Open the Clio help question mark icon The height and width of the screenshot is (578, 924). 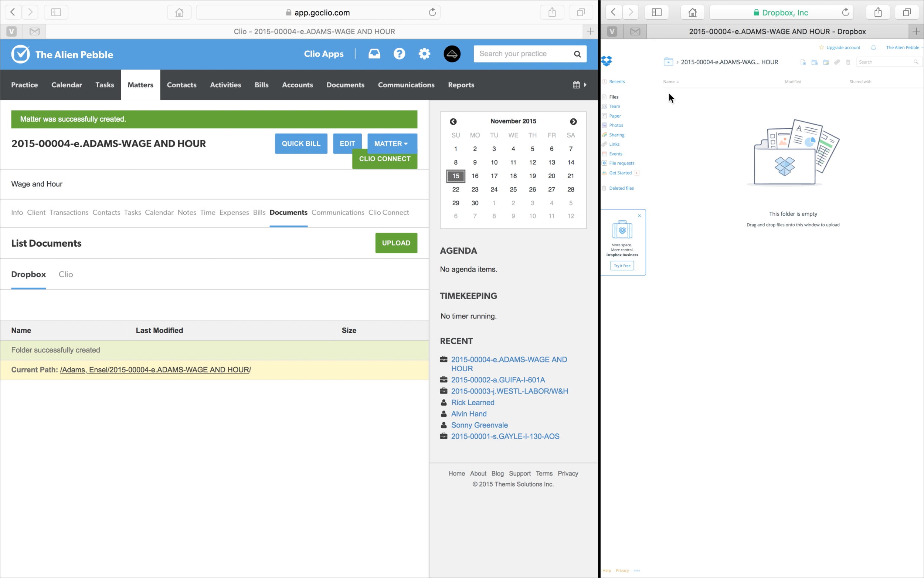pyautogui.click(x=399, y=54)
